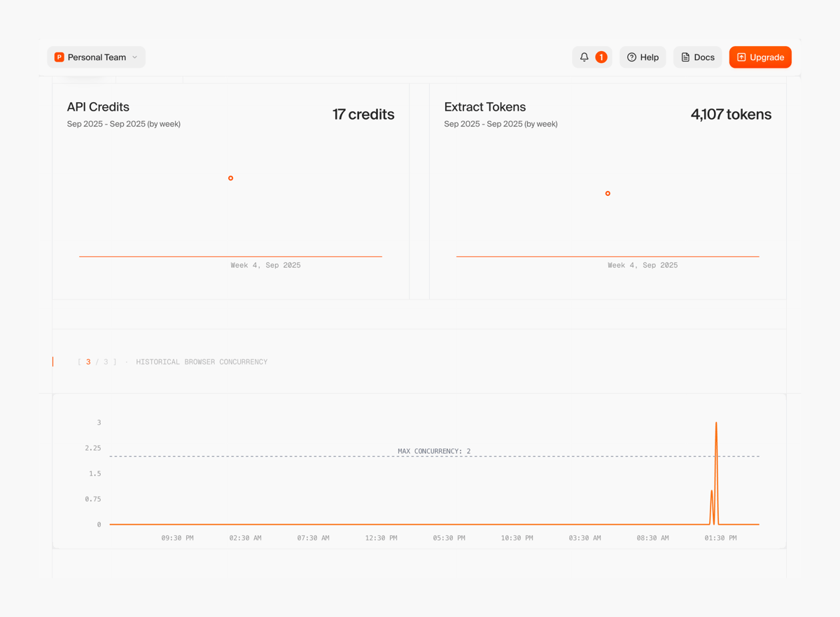Click the upload arrow icon inside Upgrade
Screen dimensions: 840x617
coord(742,57)
